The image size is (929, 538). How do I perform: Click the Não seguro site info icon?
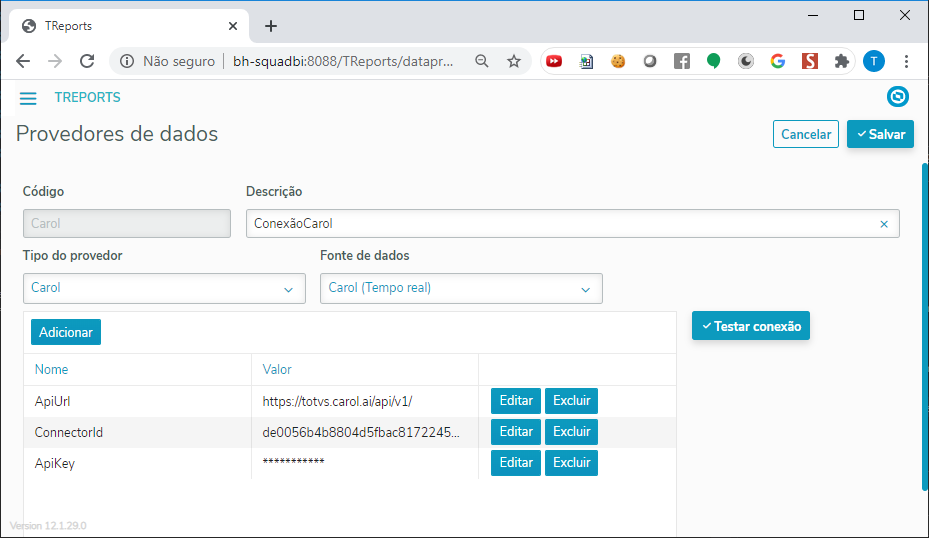(x=127, y=61)
